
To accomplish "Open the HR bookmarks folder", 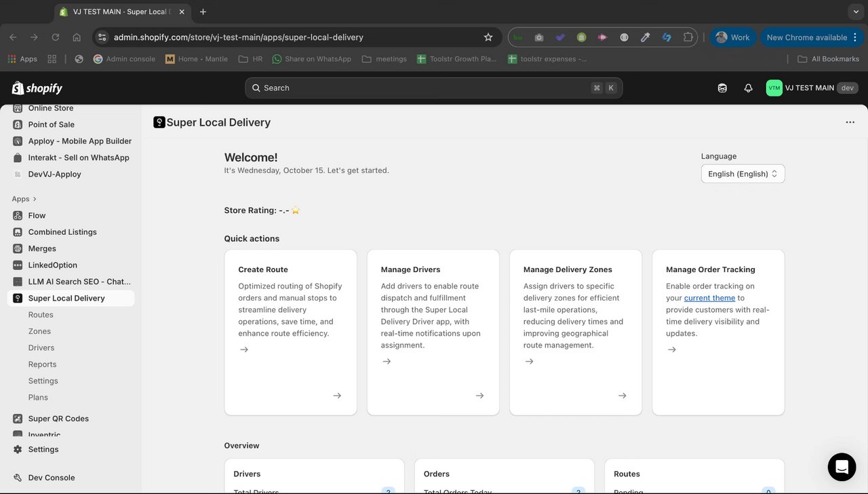I will pyautogui.click(x=250, y=59).
